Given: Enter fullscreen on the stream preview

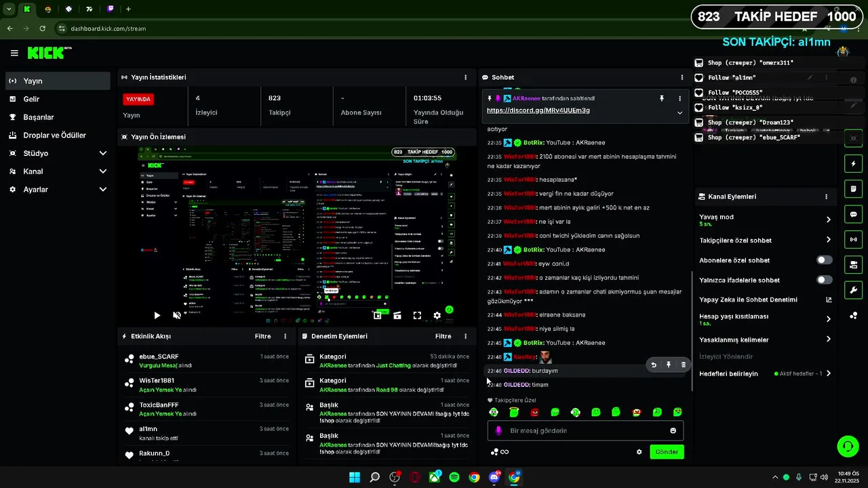Looking at the screenshot, I should point(417,315).
